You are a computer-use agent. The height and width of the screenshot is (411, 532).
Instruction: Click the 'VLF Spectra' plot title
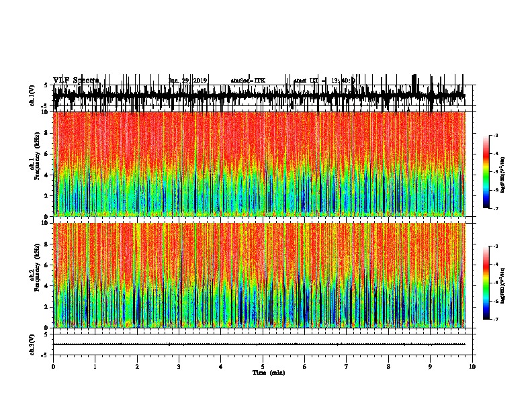pos(76,81)
